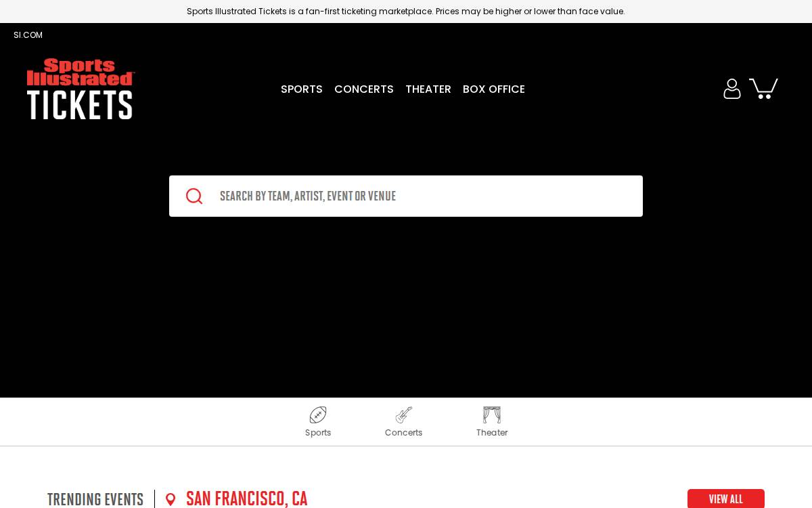Focus the search by team or artist field
This screenshot has height=508, width=812.
pos(406,196)
